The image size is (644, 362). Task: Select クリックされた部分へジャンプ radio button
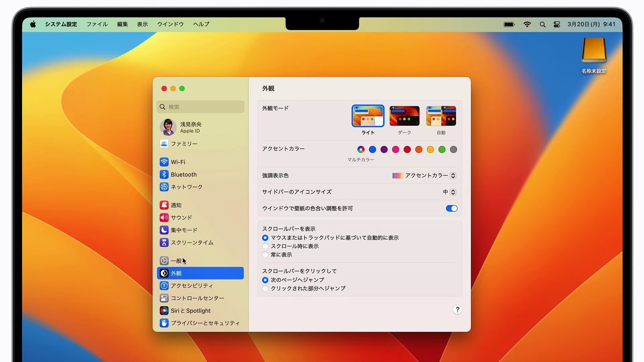[x=265, y=289]
